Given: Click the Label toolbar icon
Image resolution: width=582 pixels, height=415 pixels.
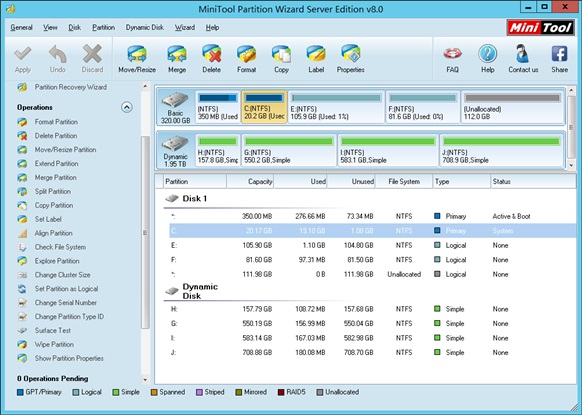Looking at the screenshot, I should (316, 54).
